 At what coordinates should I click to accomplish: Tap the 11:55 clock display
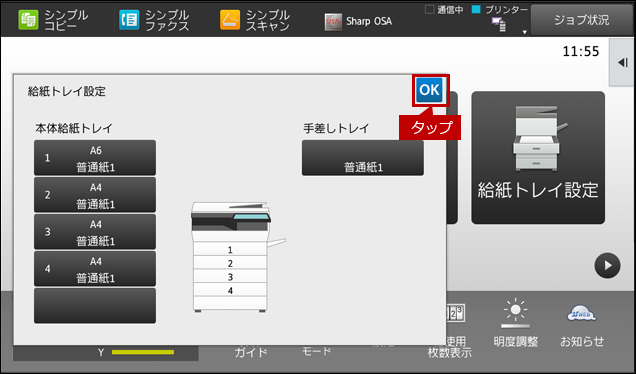[x=581, y=52]
